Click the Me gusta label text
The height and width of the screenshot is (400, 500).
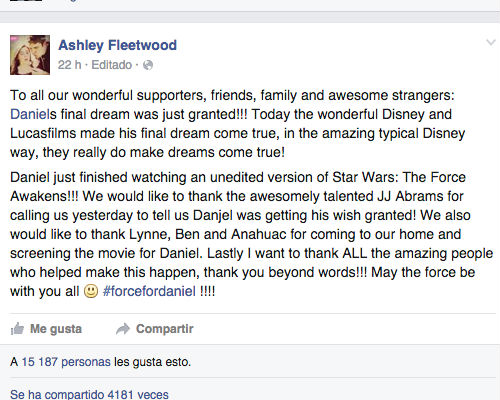tap(56, 329)
